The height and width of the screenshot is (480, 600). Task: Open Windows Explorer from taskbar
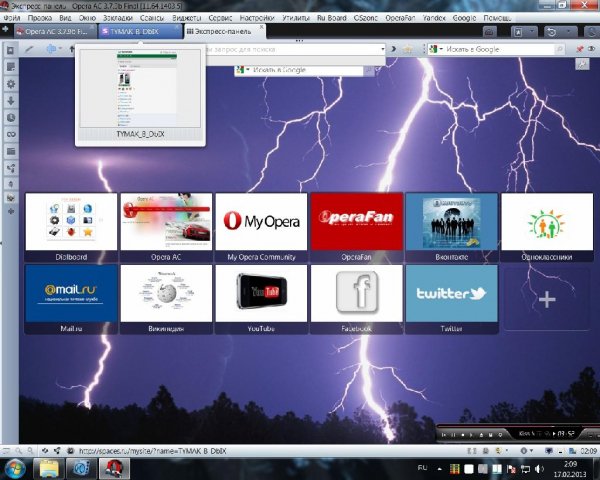[49, 469]
